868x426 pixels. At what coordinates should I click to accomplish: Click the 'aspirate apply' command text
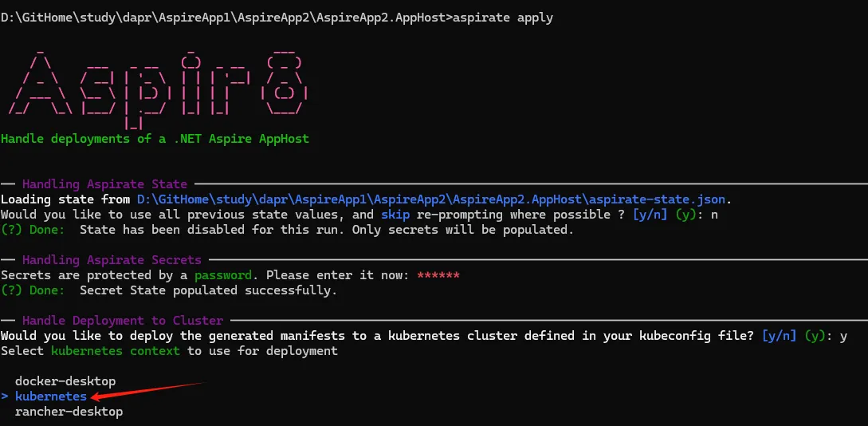[x=503, y=18]
